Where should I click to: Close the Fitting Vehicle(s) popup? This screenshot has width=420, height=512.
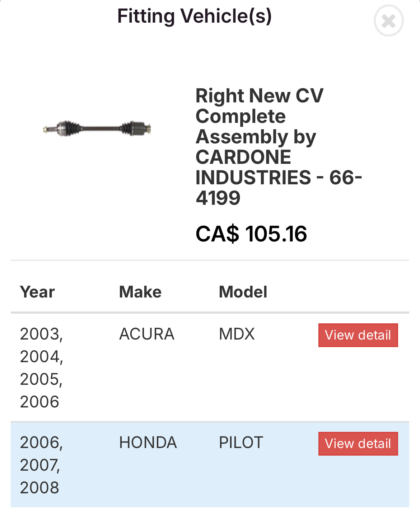(388, 21)
